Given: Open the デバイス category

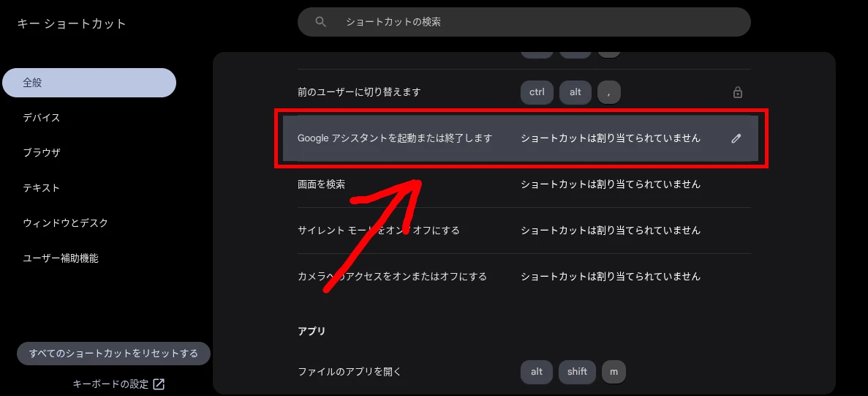Looking at the screenshot, I should tap(42, 118).
